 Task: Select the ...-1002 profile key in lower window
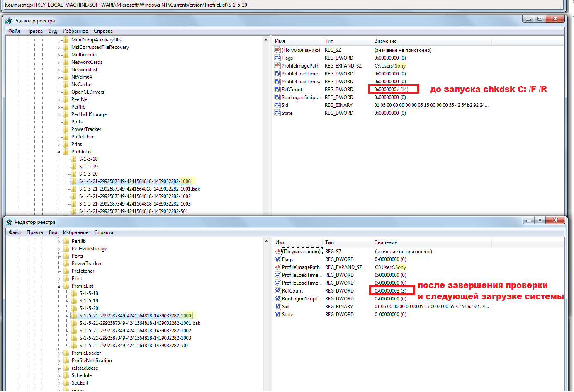[135, 331]
